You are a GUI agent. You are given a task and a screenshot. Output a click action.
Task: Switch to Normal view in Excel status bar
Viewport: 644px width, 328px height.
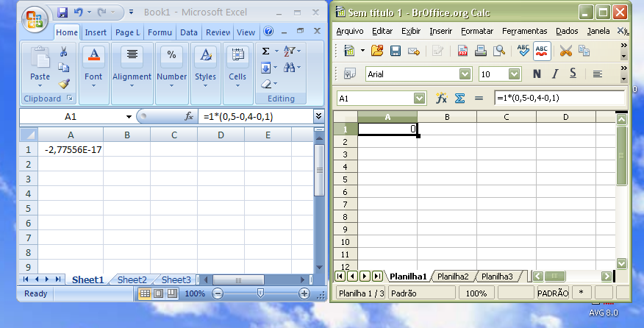click(x=145, y=293)
